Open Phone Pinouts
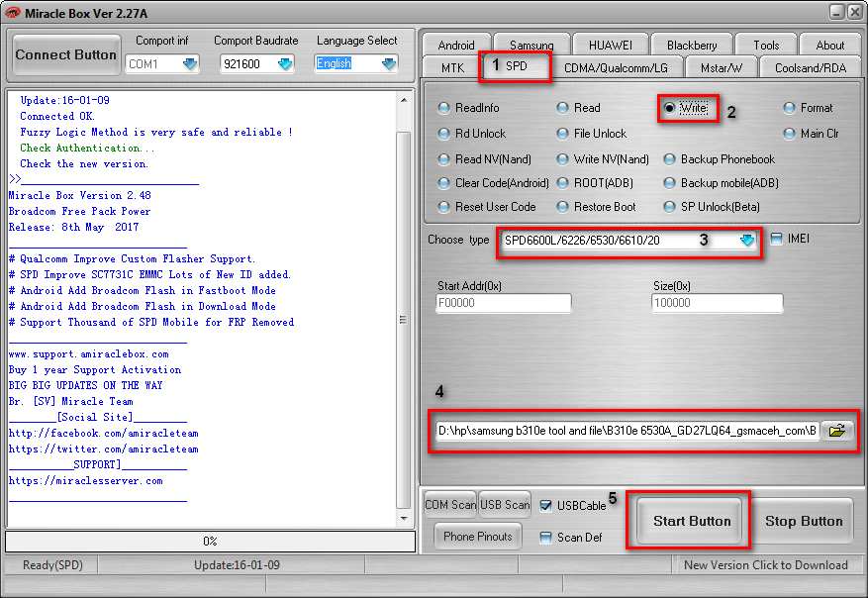 click(x=478, y=537)
